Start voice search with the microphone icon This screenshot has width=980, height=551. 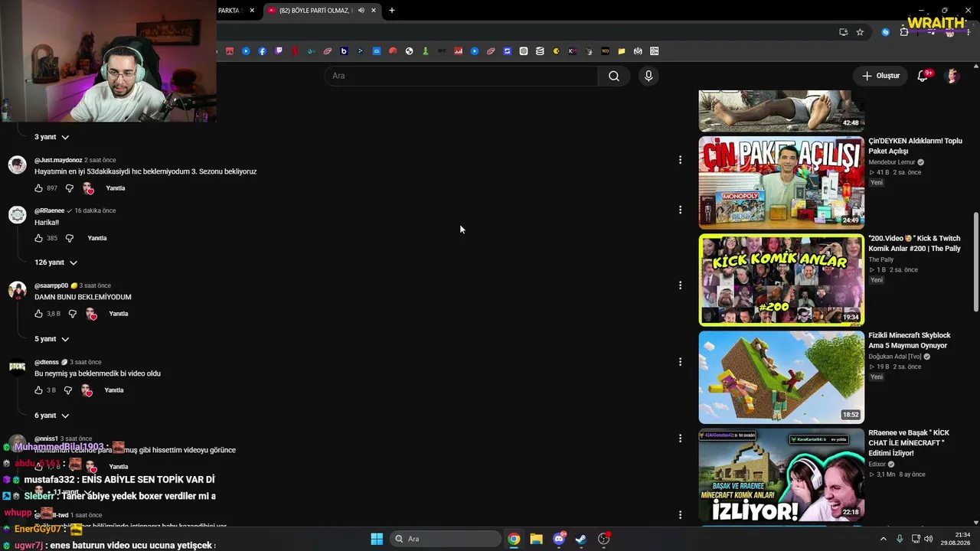(x=648, y=76)
